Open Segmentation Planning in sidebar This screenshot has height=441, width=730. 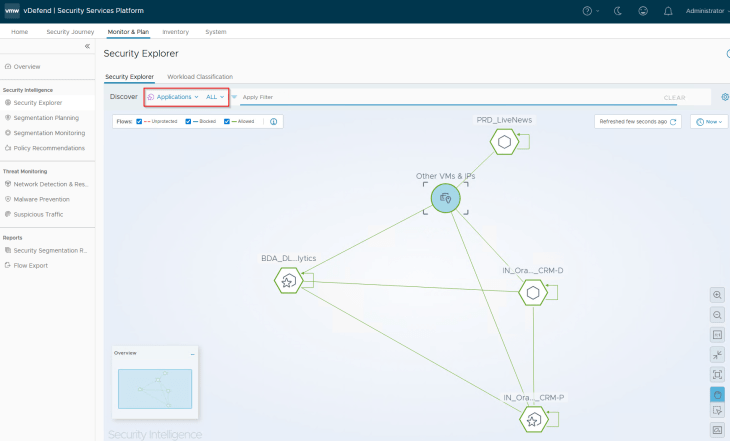45,117
